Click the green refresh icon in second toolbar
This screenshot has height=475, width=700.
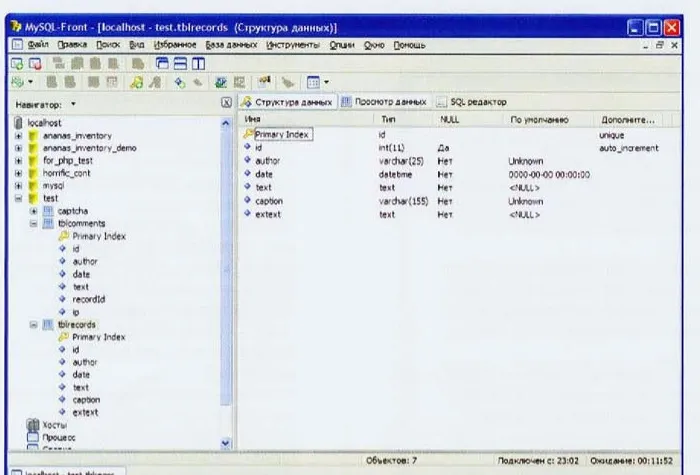pos(17,82)
